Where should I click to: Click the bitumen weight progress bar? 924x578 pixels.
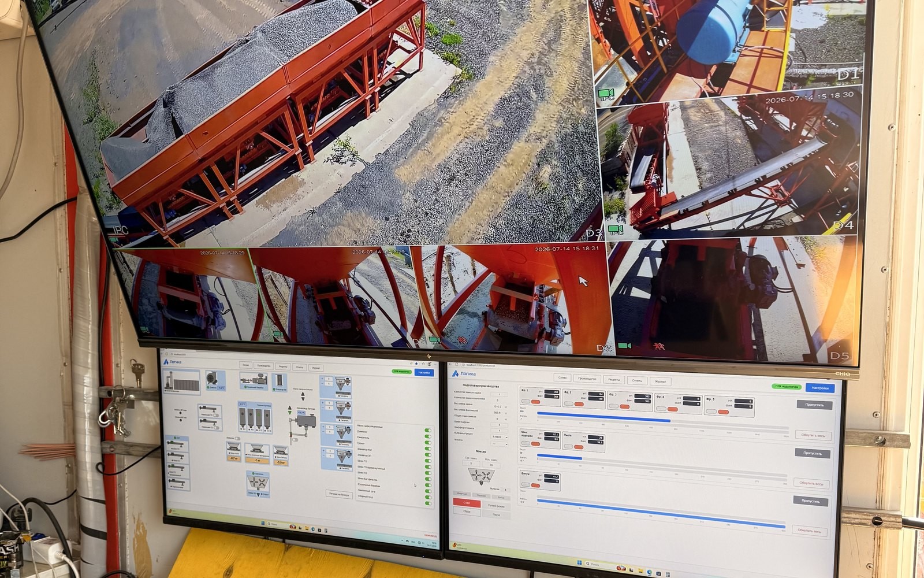(x=661, y=515)
